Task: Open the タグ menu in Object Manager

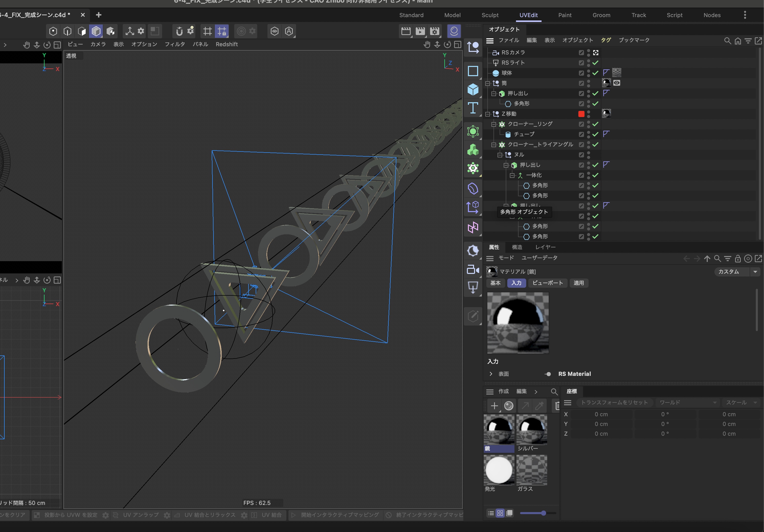Action: (x=606, y=40)
